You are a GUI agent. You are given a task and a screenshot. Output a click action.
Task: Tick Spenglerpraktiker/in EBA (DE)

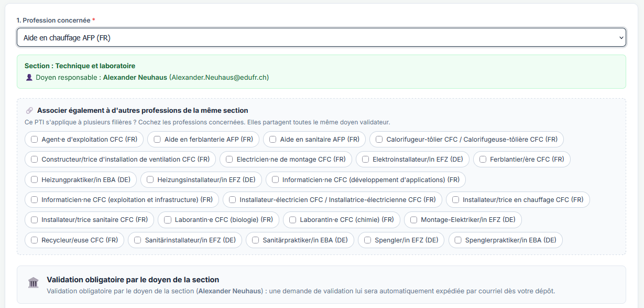point(459,240)
